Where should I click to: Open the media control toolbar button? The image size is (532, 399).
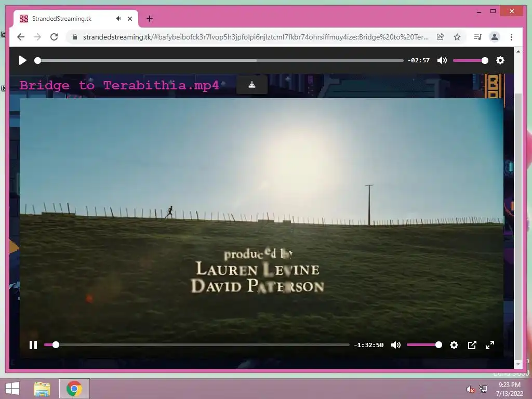pos(478,37)
